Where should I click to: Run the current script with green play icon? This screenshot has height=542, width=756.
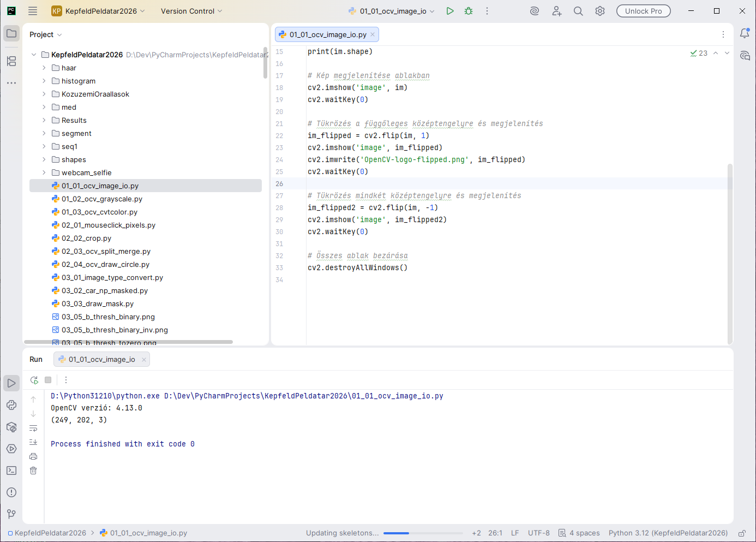pos(450,11)
